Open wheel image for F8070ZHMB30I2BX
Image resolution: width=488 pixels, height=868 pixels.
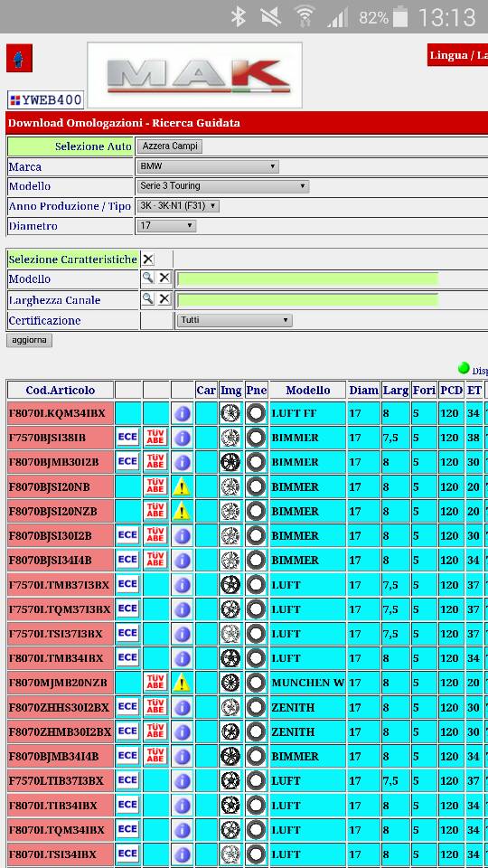[x=230, y=731]
